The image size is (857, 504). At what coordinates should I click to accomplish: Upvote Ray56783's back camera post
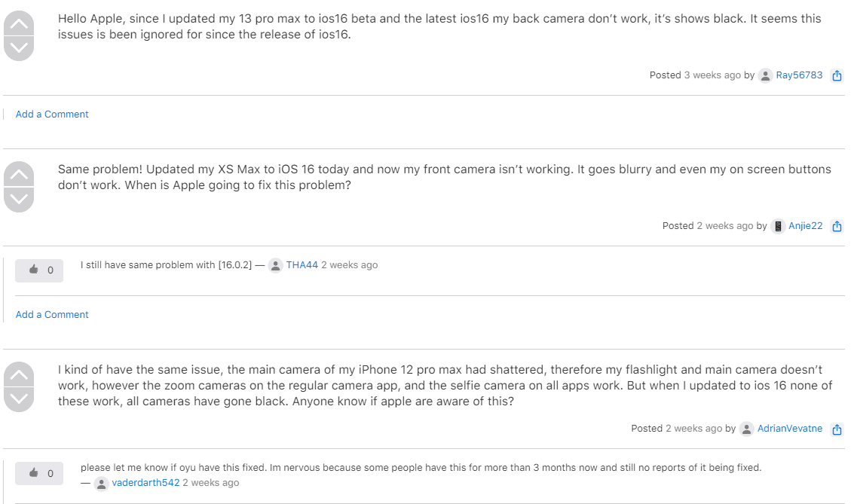19,23
